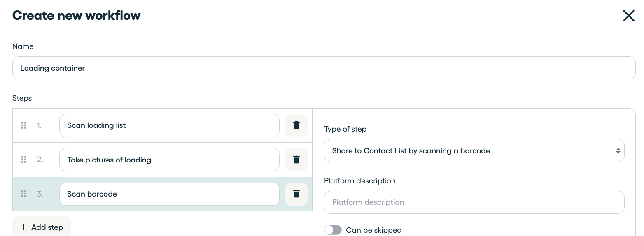The width and height of the screenshot is (644, 236).
Task: Close the Create new workflow dialog
Action: 628,16
